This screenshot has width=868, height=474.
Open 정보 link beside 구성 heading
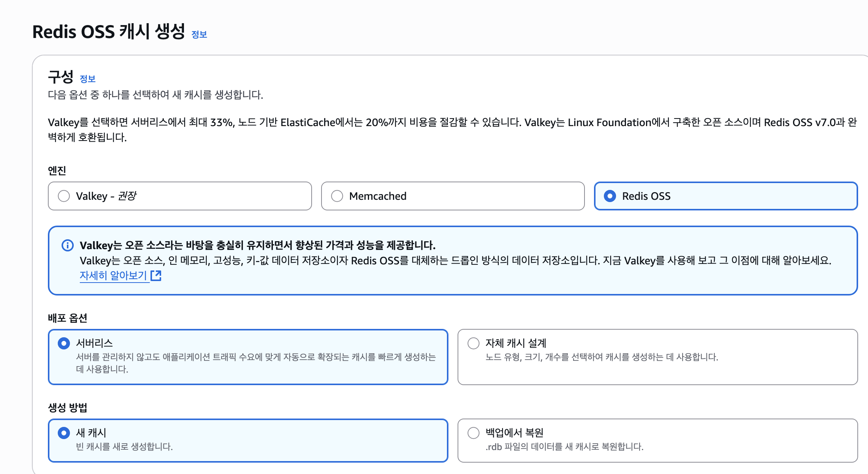pos(87,79)
